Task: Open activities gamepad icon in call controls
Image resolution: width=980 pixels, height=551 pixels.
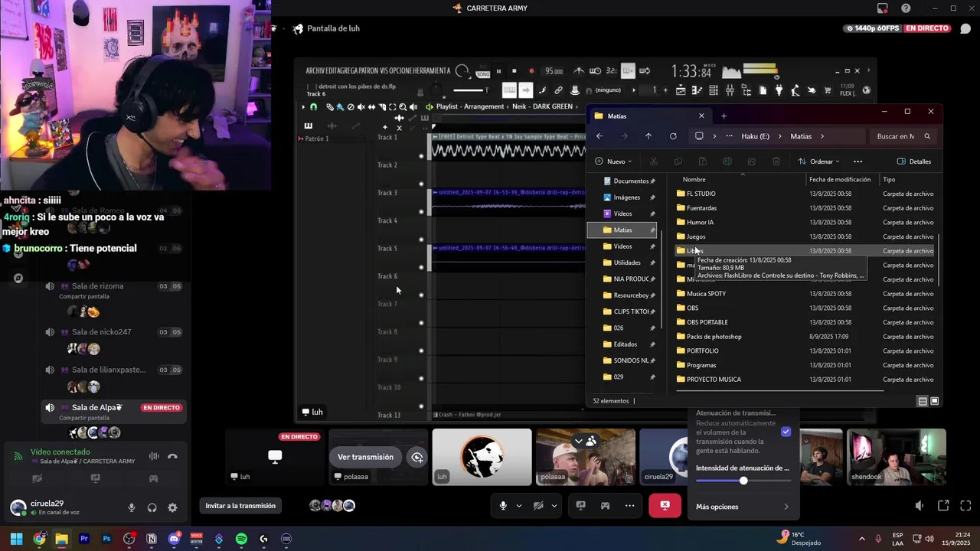Action: (x=605, y=505)
